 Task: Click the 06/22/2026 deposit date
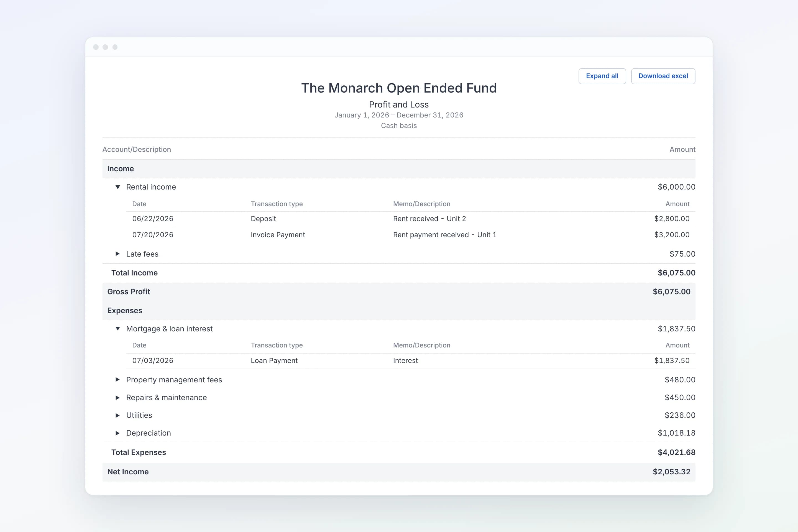(153, 219)
